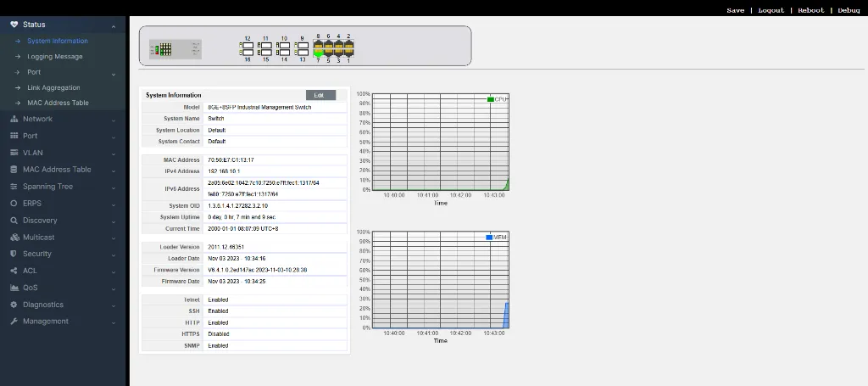Screen dimensions: 868x386
Task: Expand the ACL menu section
Action: (x=63, y=271)
